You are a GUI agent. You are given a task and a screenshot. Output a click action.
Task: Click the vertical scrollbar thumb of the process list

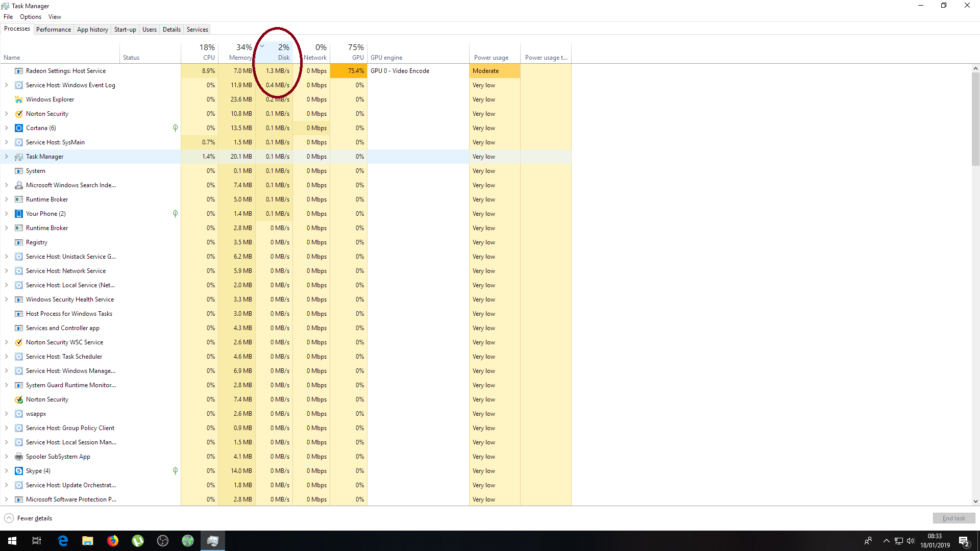975,119
